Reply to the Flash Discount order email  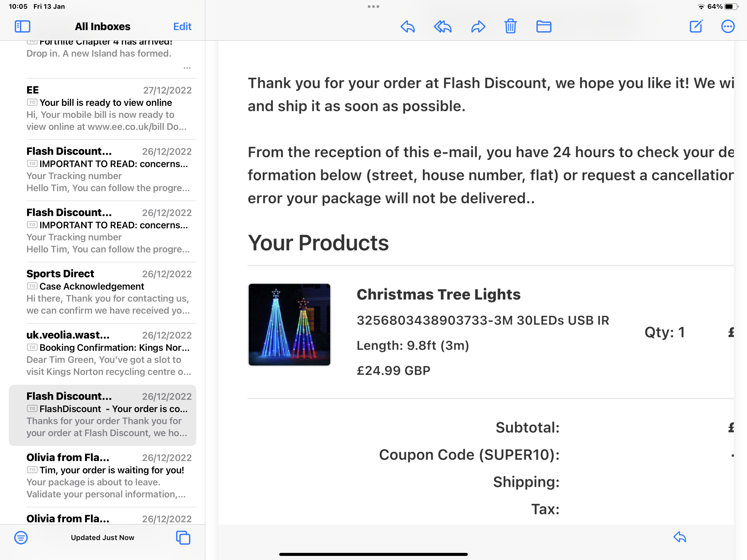click(x=408, y=26)
